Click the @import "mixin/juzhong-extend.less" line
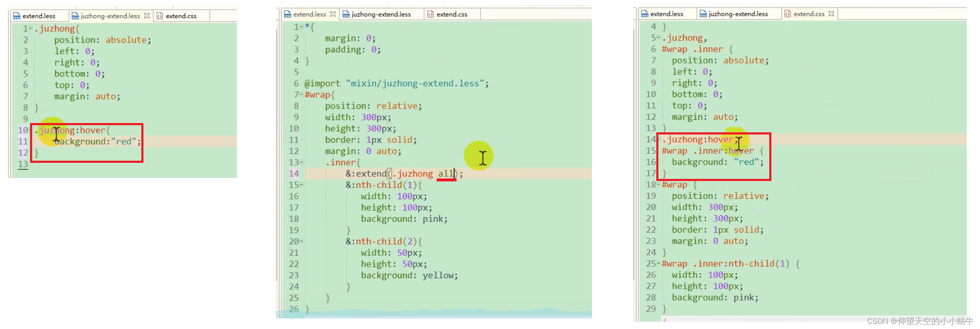Screen dimensions: 980x329 point(396,83)
